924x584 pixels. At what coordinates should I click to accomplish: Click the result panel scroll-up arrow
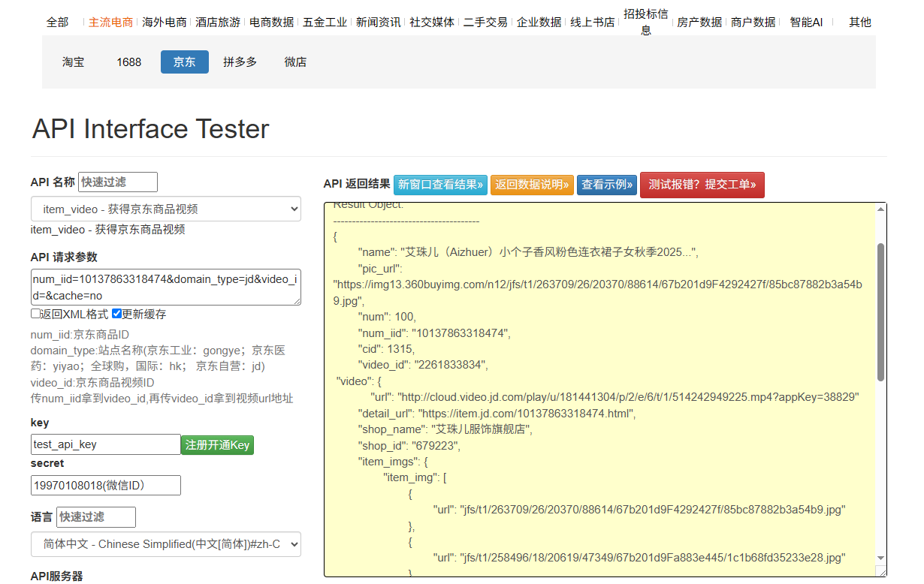pos(880,209)
